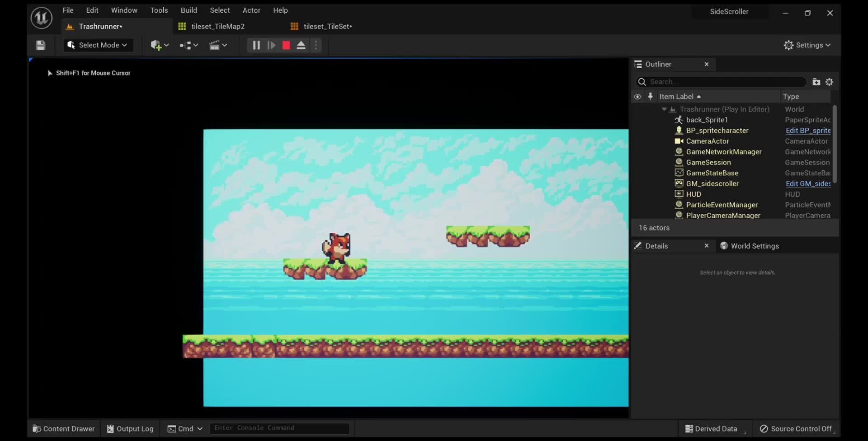868x441 pixels.
Task: Open the Build menu
Action: coord(189,10)
